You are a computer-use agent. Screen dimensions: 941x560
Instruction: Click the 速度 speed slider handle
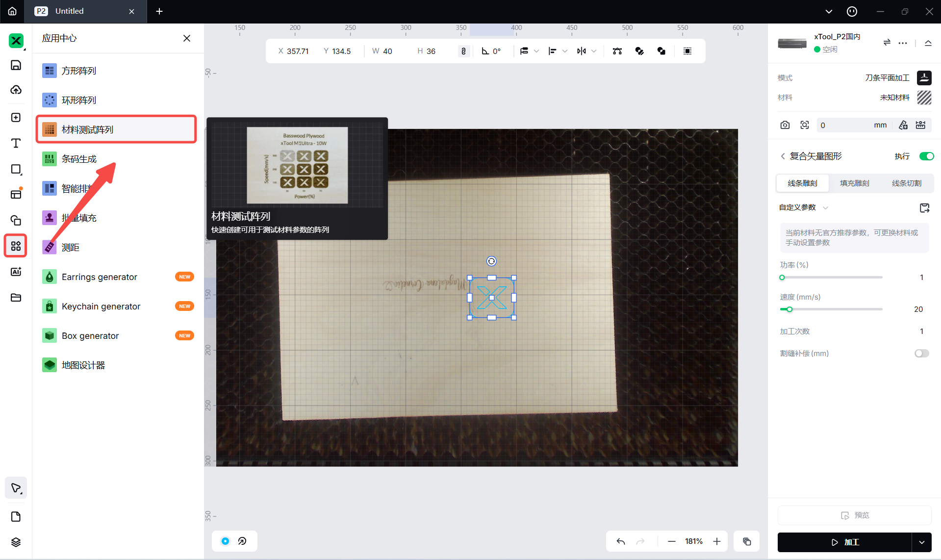789,309
